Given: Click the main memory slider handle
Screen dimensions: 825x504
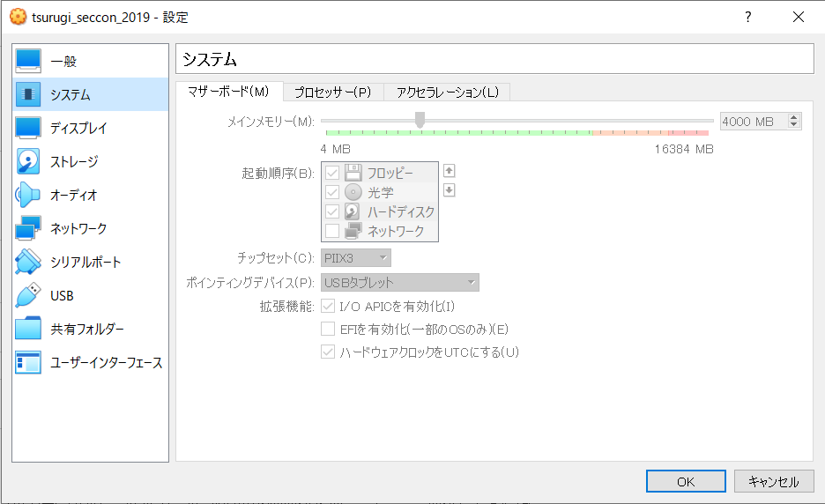Looking at the screenshot, I should tap(420, 120).
